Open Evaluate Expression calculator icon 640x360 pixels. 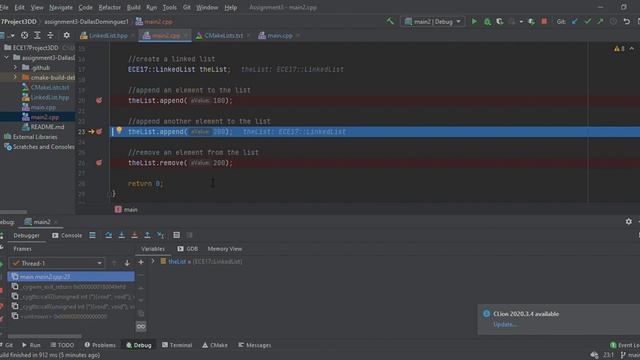coord(176,235)
